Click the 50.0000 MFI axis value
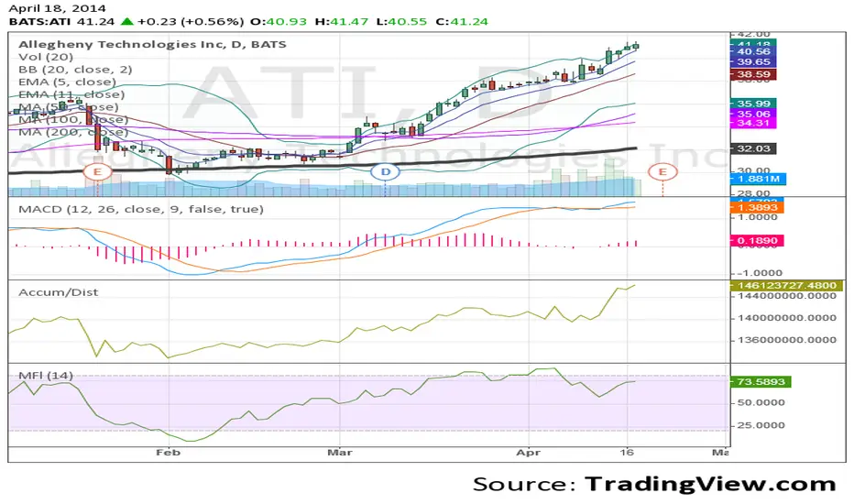 pyautogui.click(x=761, y=402)
